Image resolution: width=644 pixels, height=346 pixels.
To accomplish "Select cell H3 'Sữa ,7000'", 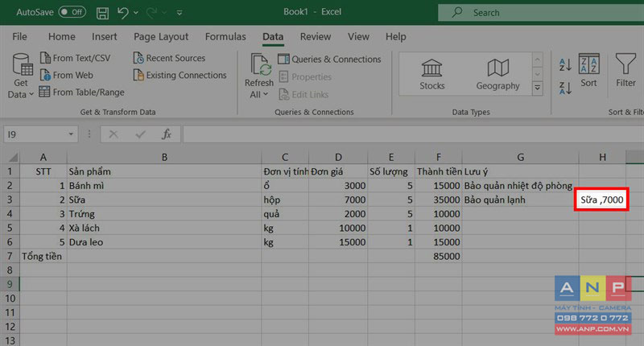I will coord(601,200).
